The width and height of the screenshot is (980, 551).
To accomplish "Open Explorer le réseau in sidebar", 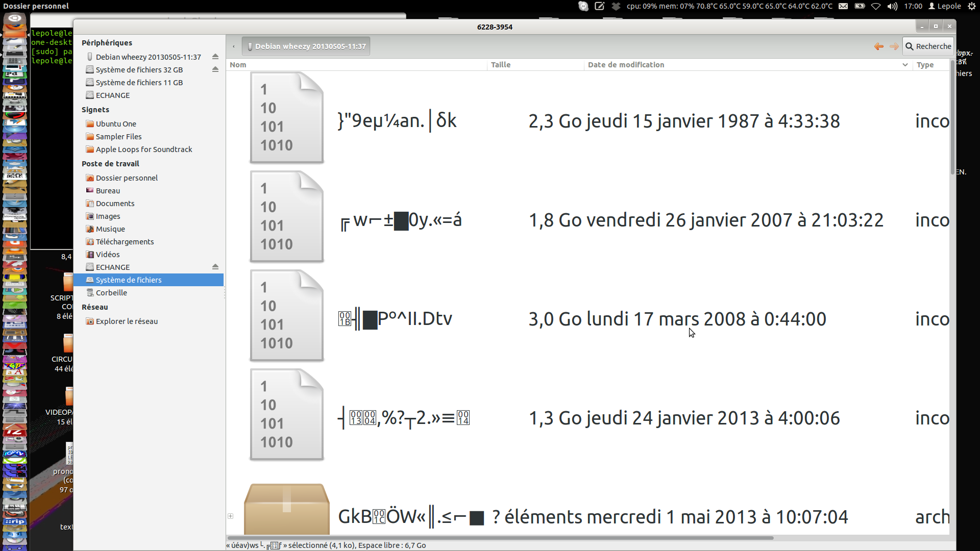I will (x=127, y=321).
